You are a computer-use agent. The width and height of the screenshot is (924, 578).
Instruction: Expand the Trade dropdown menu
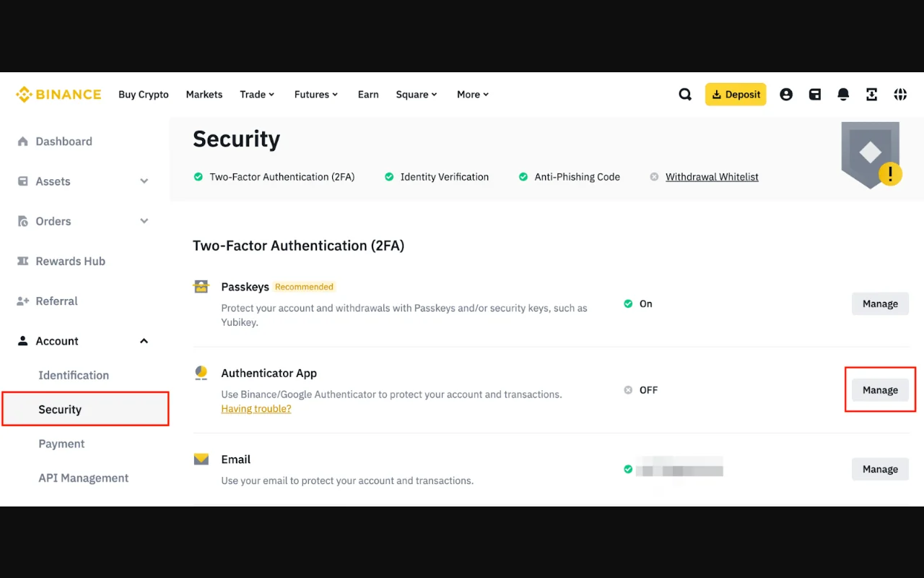pos(257,95)
